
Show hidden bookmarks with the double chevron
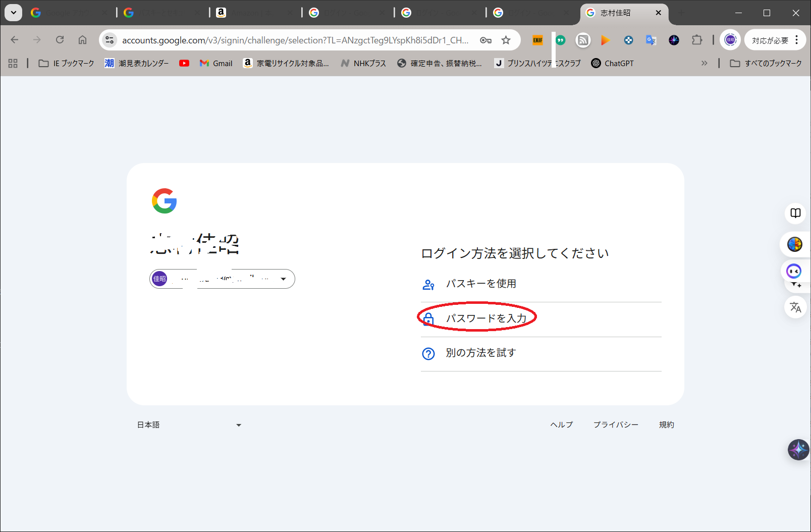[x=704, y=63]
